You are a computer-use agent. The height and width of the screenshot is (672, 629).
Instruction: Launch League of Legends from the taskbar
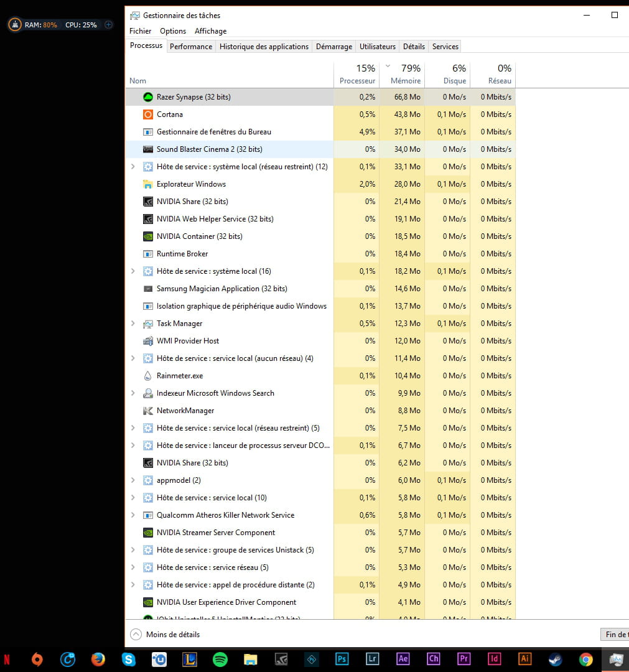point(189,659)
